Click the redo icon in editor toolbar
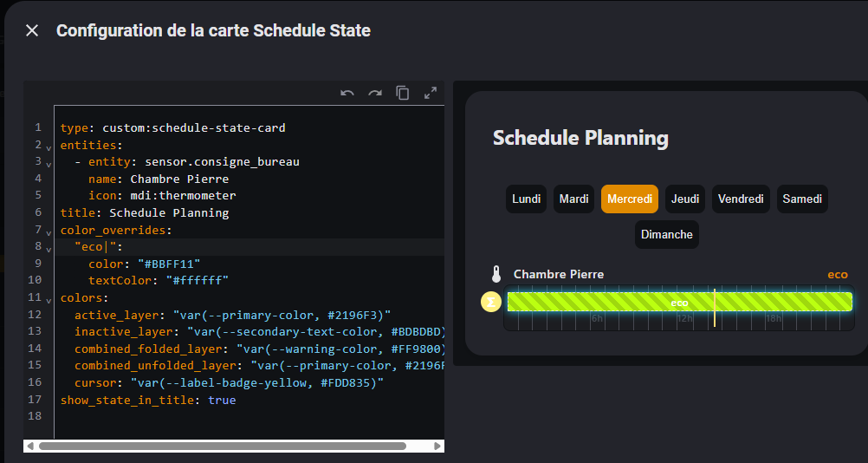The image size is (868, 463). [x=375, y=93]
